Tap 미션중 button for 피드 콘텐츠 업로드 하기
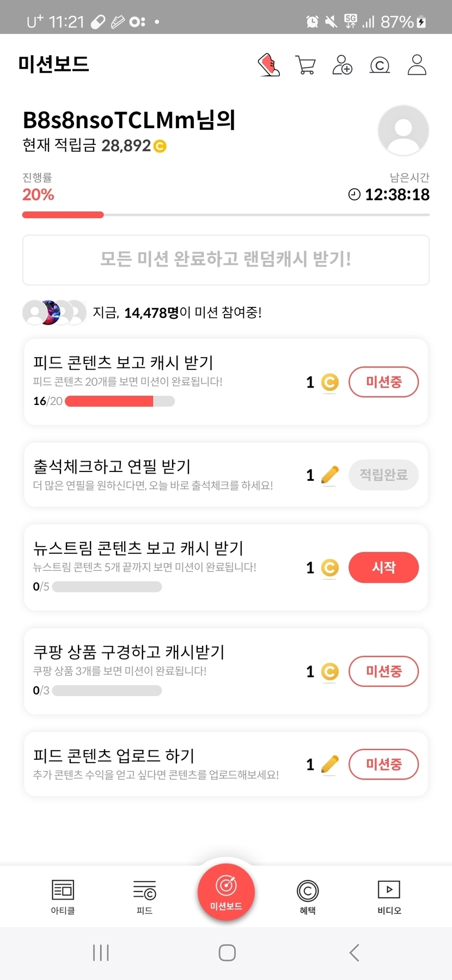 (x=383, y=764)
